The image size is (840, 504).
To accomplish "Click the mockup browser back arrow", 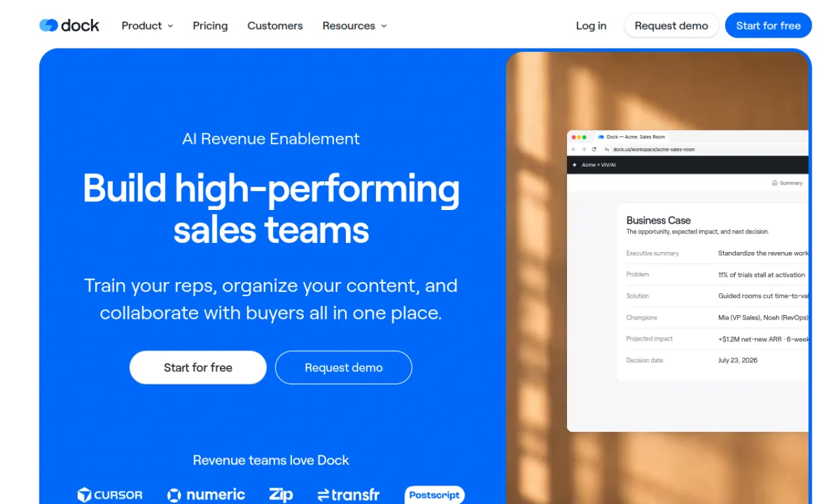I will pos(574,150).
